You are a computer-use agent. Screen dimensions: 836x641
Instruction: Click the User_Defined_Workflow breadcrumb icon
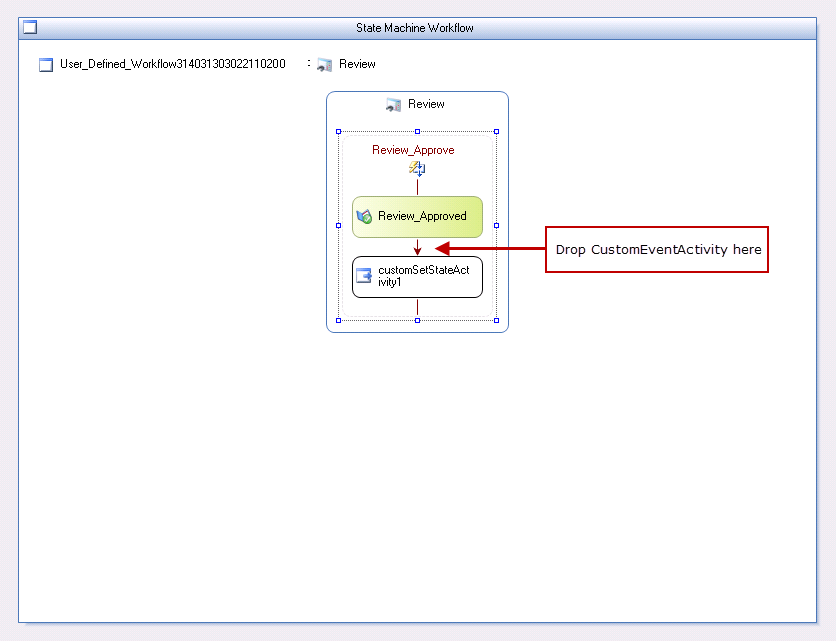[x=46, y=65]
